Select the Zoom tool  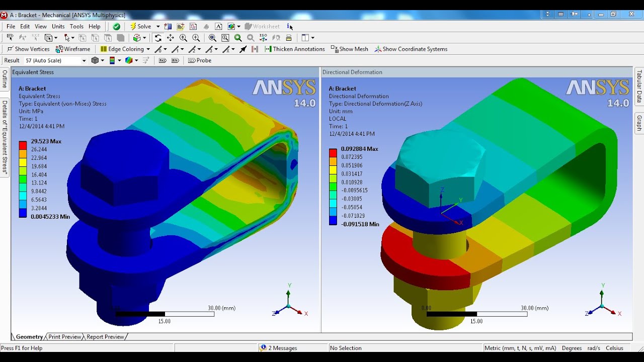coord(183,38)
